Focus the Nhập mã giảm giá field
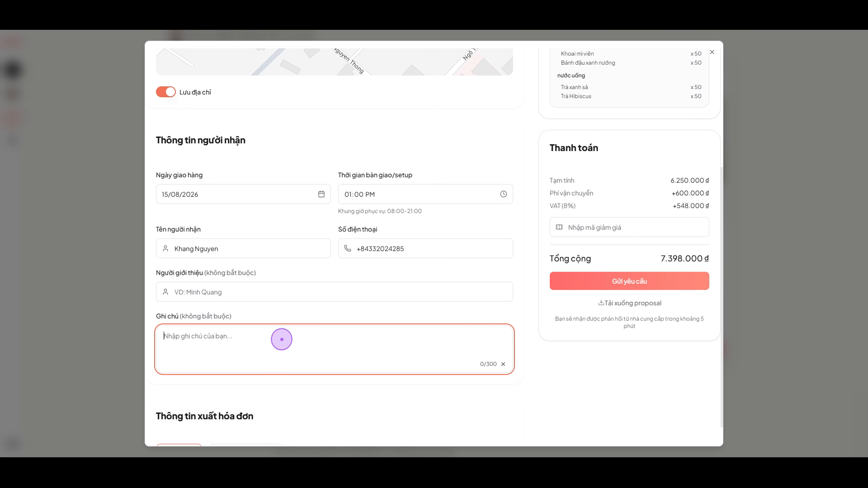Screen dimensions: 868x488 (629, 227)
